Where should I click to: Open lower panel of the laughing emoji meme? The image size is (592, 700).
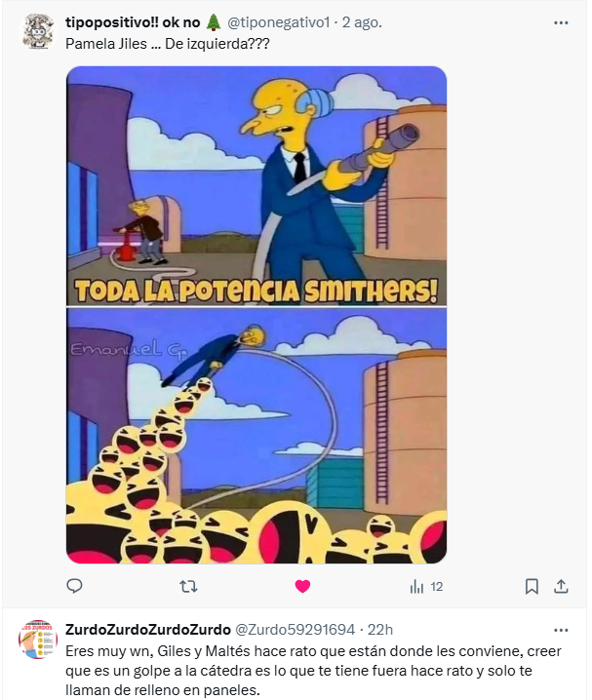(257, 436)
